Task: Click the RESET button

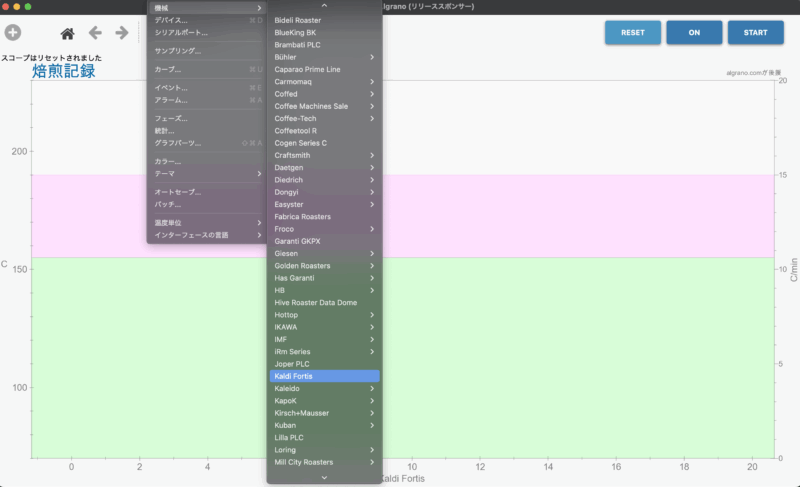Action: pos(633,33)
